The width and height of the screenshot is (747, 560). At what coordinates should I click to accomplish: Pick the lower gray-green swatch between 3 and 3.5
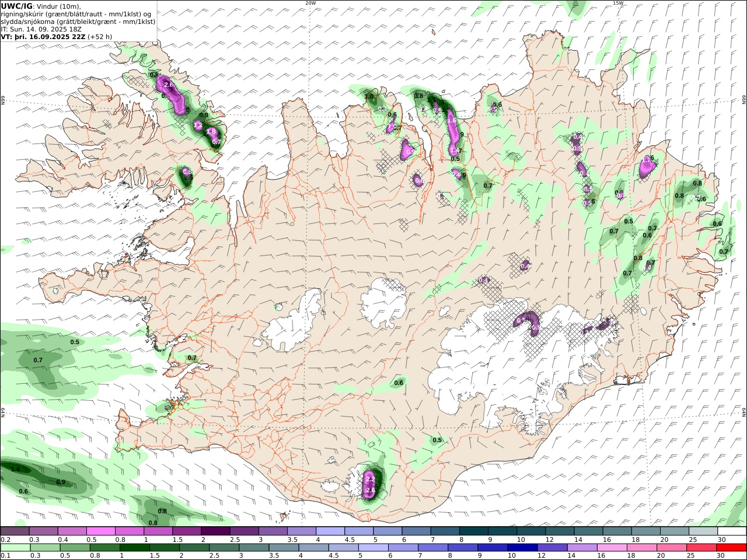tap(253, 547)
